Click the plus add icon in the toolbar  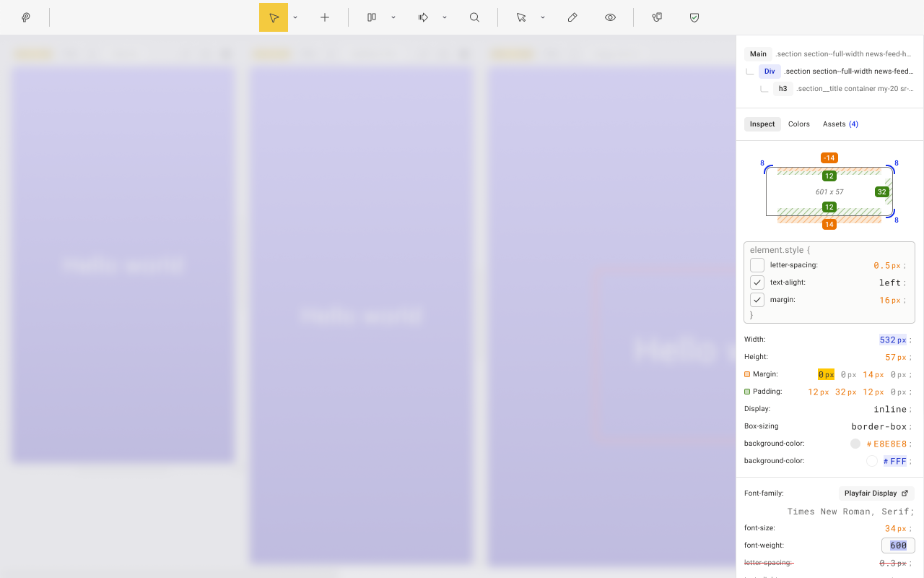[325, 17]
